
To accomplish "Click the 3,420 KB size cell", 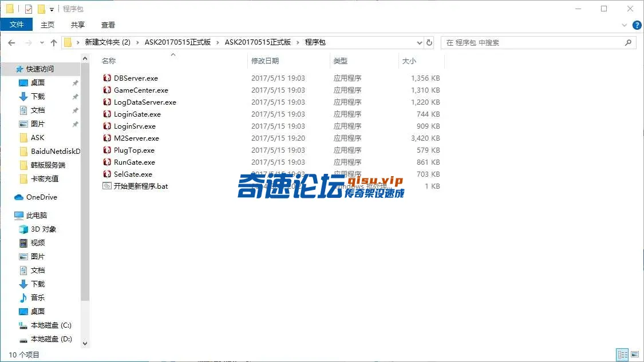I will point(425,138).
